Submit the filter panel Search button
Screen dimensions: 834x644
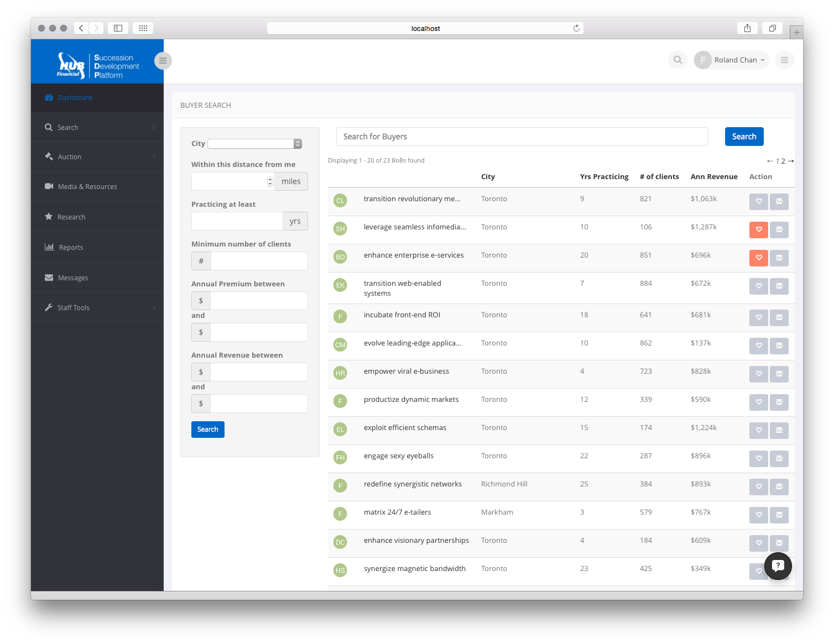tap(208, 430)
